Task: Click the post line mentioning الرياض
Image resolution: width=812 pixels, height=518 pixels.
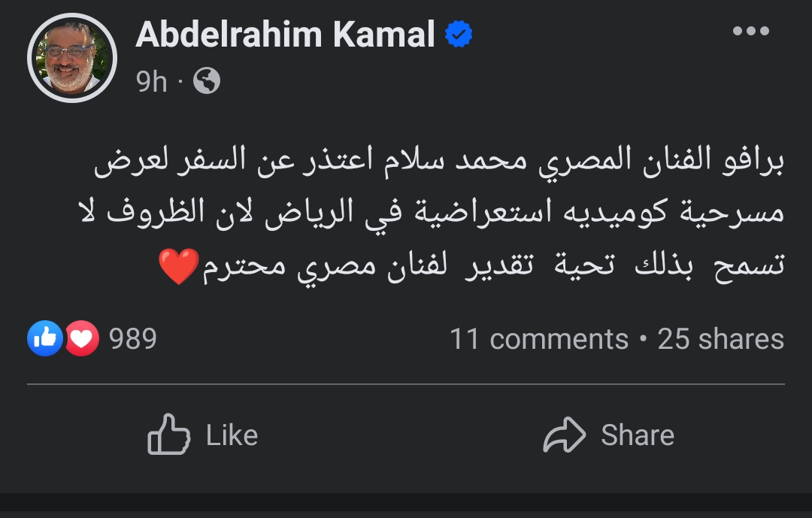Action: point(438,214)
